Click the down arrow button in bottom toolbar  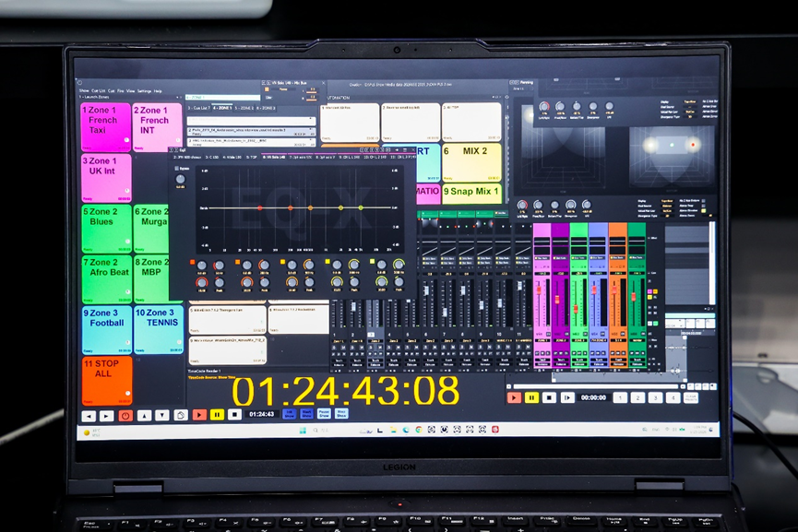162,416
